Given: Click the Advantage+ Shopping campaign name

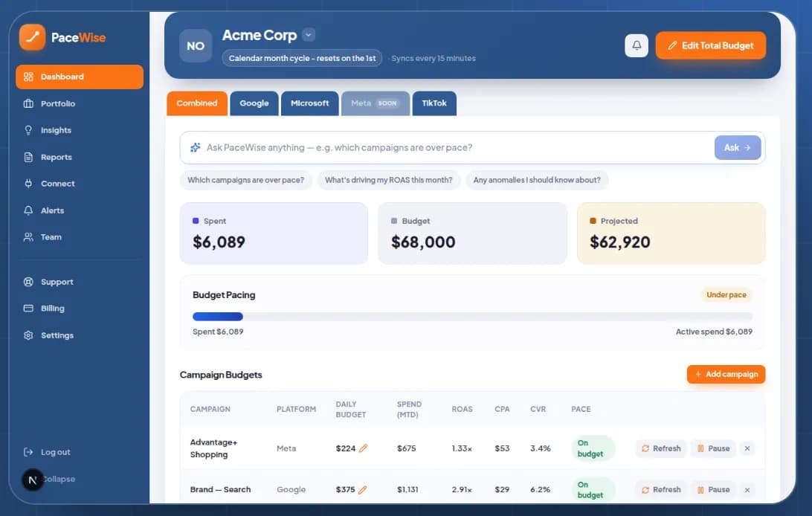Looking at the screenshot, I should click(x=214, y=448).
